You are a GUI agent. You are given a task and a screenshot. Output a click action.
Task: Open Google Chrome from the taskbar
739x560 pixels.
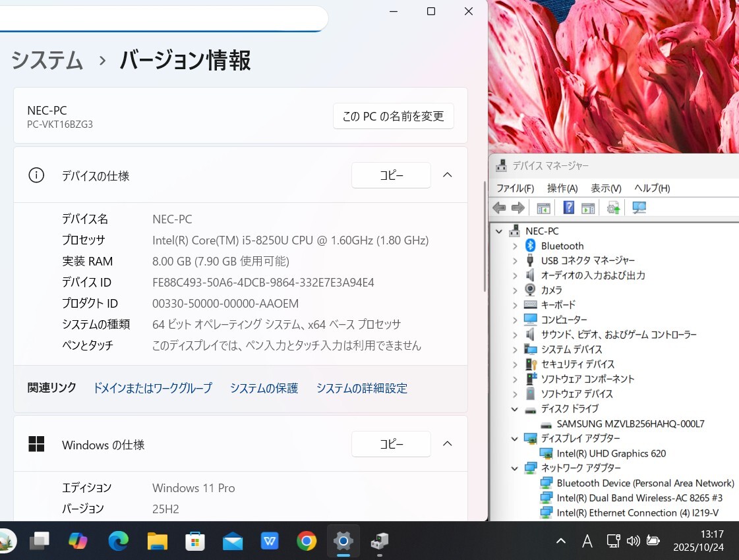pyautogui.click(x=307, y=541)
